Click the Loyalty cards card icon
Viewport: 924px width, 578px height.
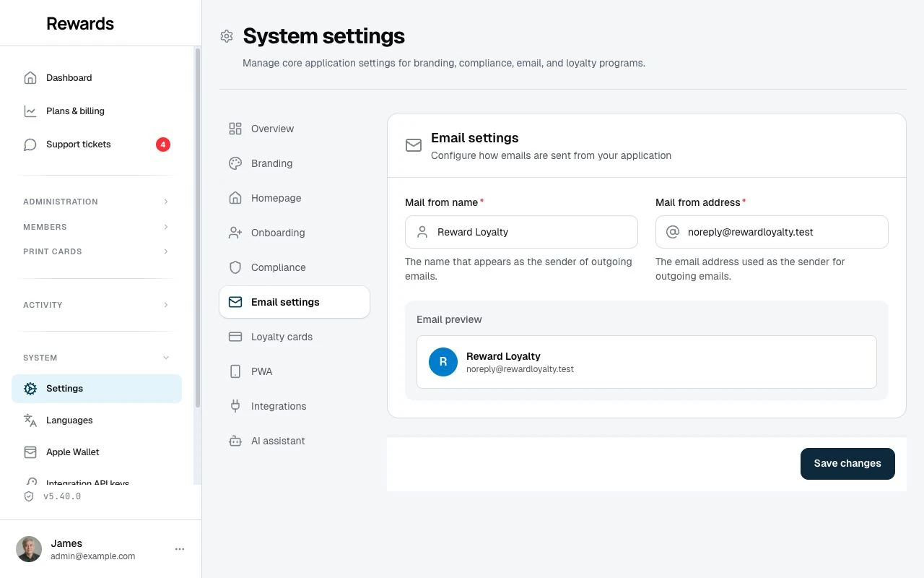tap(235, 337)
